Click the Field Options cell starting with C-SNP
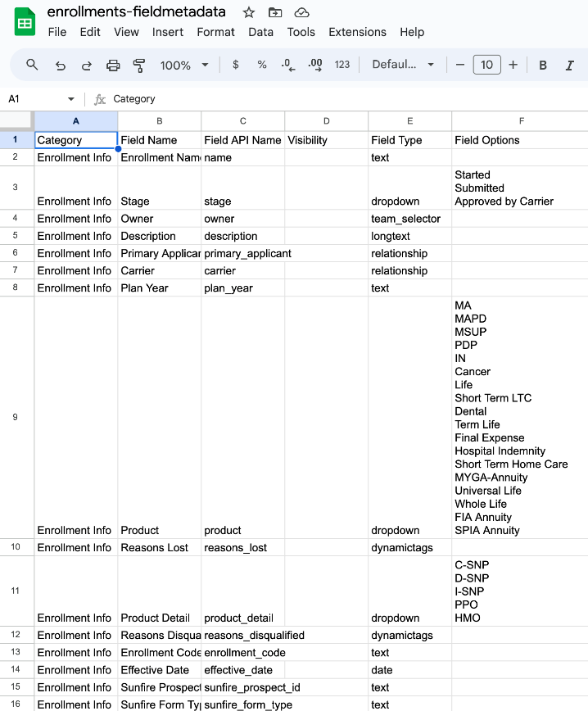Image resolution: width=588 pixels, height=711 pixels. pos(520,591)
